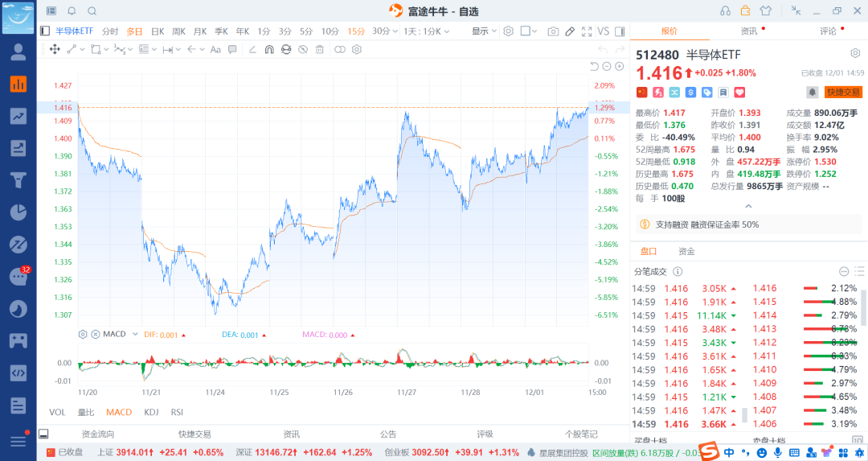Zoom out chart with minus circle icon

607,67
